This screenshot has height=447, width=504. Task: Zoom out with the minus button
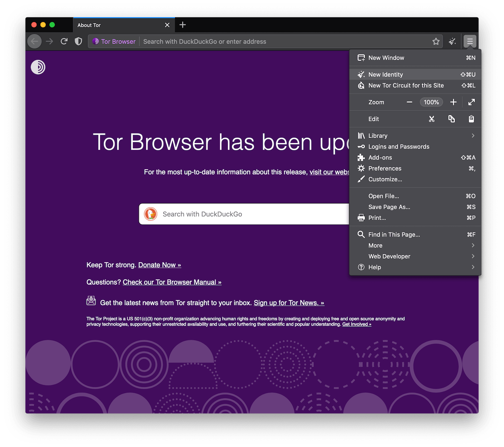409,102
